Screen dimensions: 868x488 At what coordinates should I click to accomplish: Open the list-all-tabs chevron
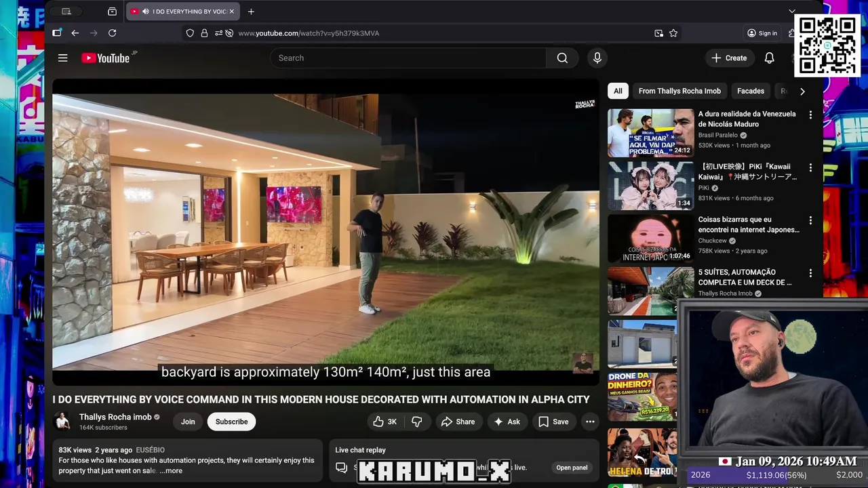(792, 12)
